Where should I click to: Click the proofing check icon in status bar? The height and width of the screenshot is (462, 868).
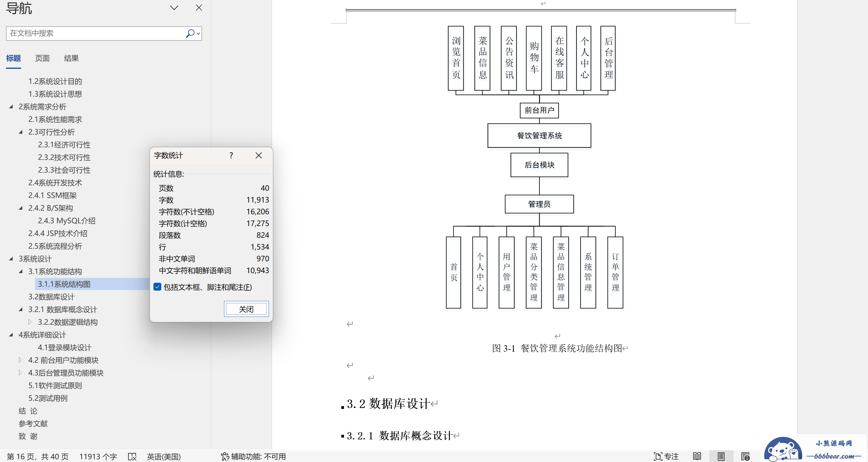[x=132, y=457]
